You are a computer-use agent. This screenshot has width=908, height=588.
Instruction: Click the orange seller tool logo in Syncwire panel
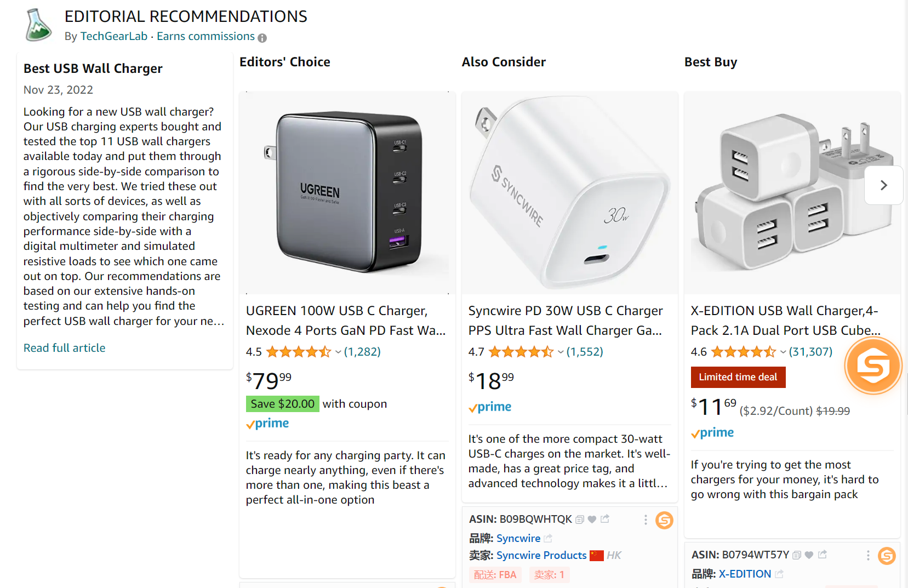pos(664,520)
